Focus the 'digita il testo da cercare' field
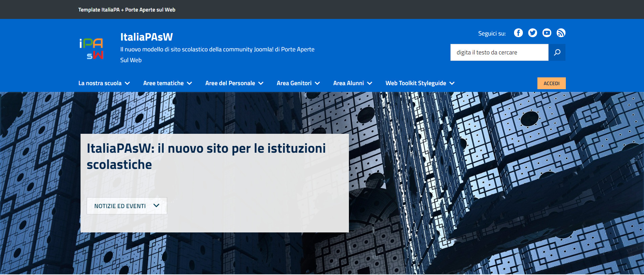Screen dimensions: 644x275 [x=499, y=52]
